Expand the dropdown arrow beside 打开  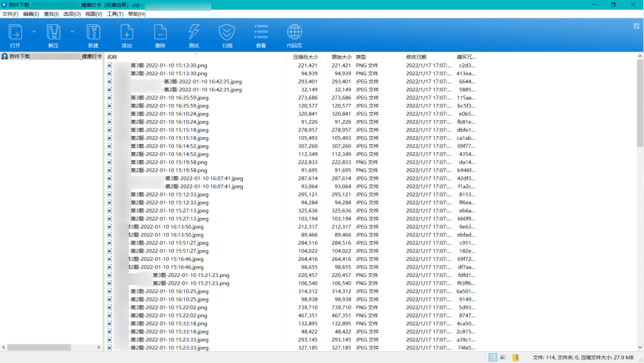(x=33, y=32)
